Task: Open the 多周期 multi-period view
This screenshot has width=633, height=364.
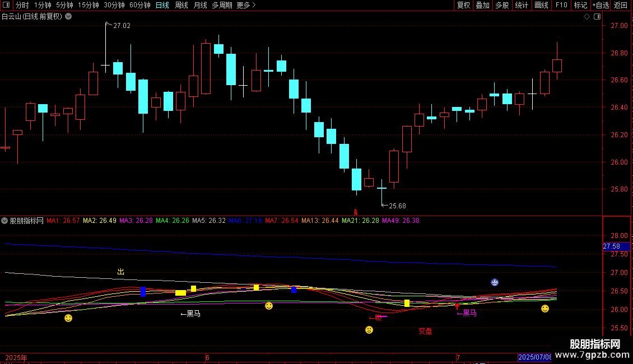Action: [222, 5]
